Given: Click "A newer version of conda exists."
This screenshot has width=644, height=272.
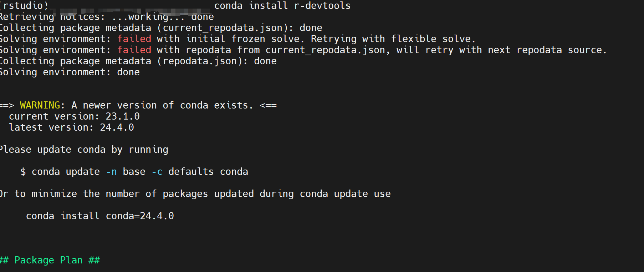Looking at the screenshot, I should pos(162,105).
